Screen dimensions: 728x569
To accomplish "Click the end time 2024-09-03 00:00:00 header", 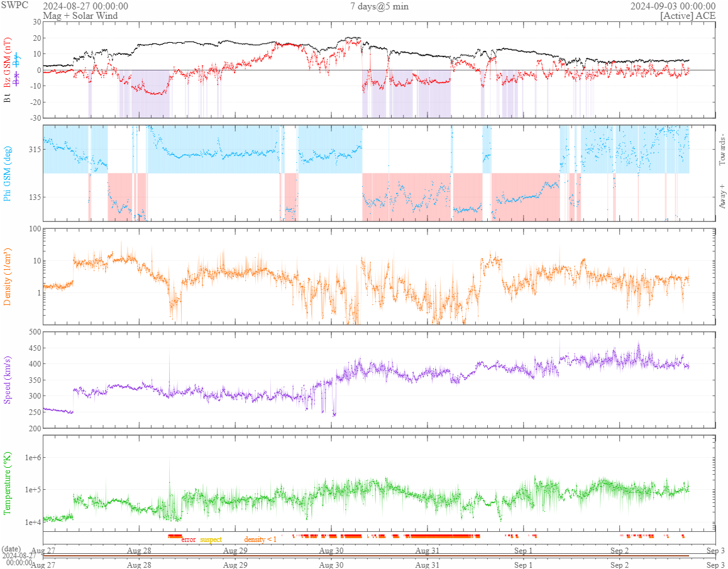I will [x=673, y=6].
